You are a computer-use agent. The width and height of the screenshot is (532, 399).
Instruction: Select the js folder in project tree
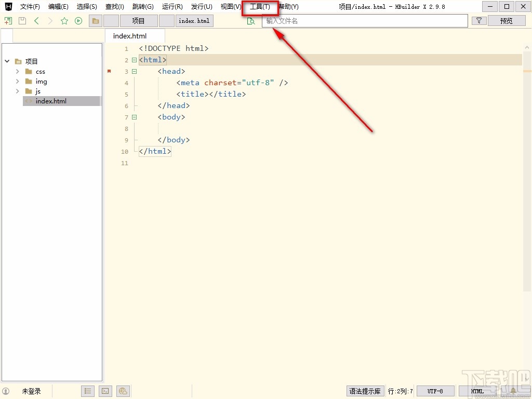(38, 91)
